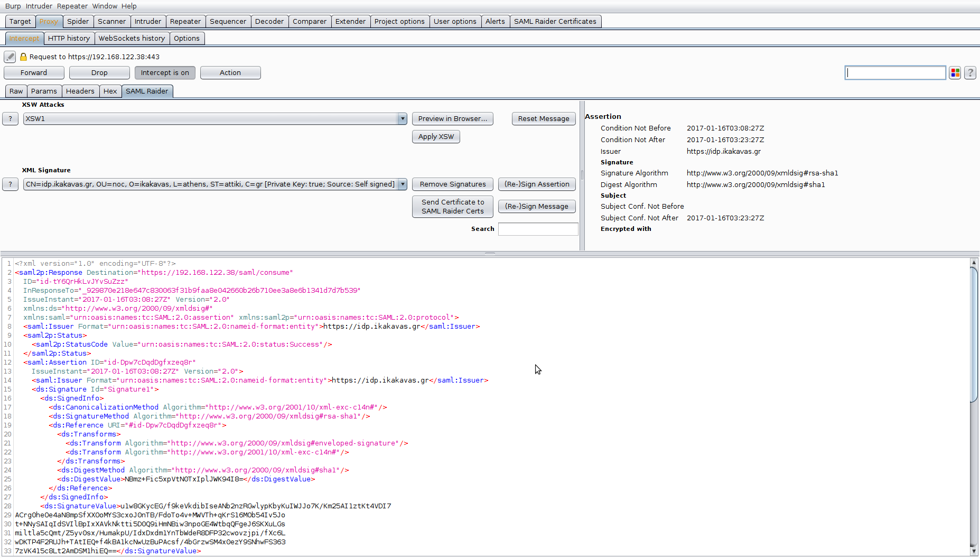Screen dimensions: 980x558
Task: Click the Forward button
Action: pos(34,73)
